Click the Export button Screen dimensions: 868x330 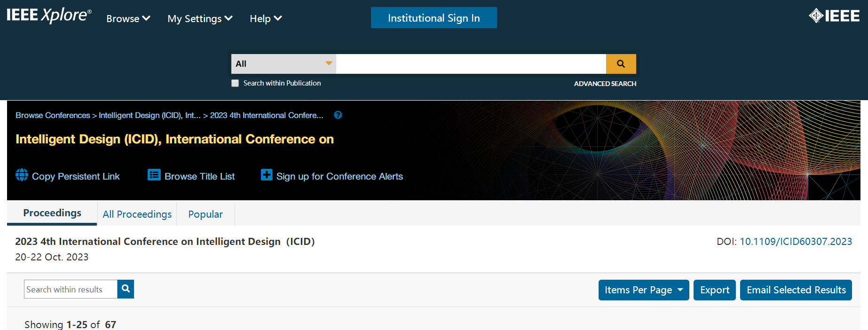coord(715,290)
